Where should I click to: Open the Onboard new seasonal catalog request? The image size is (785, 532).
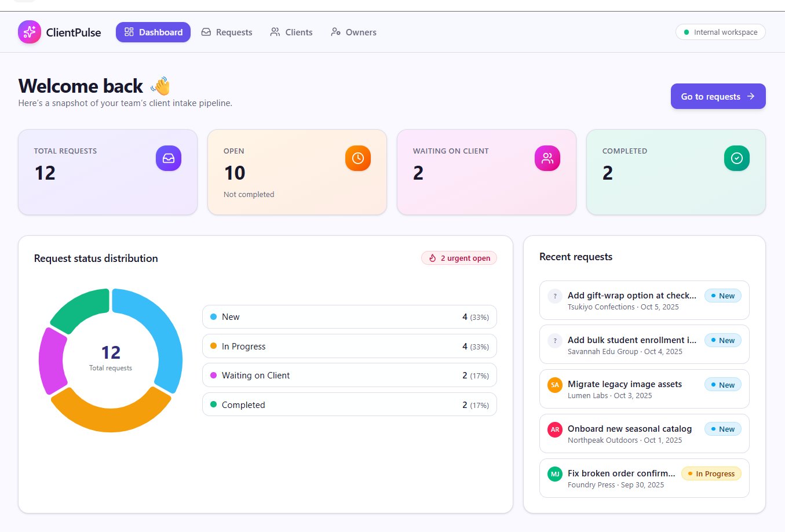pos(644,433)
